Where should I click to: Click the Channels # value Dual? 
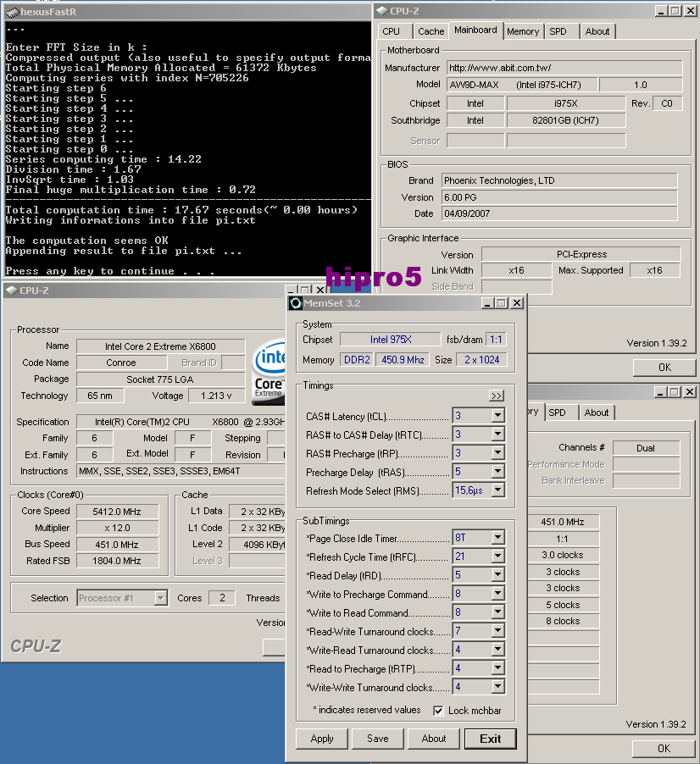(646, 448)
